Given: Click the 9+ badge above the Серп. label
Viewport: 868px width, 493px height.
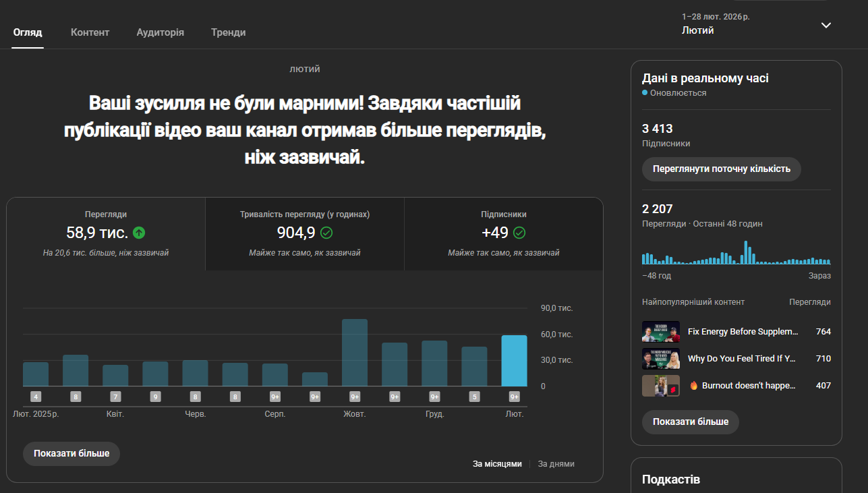Looking at the screenshot, I should 275,397.
